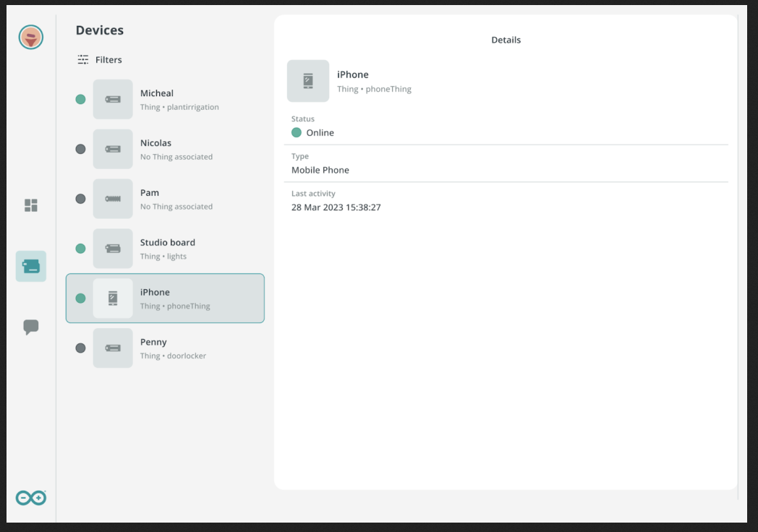Select the Micheal device name
Image resolution: width=758 pixels, height=532 pixels.
(x=157, y=93)
